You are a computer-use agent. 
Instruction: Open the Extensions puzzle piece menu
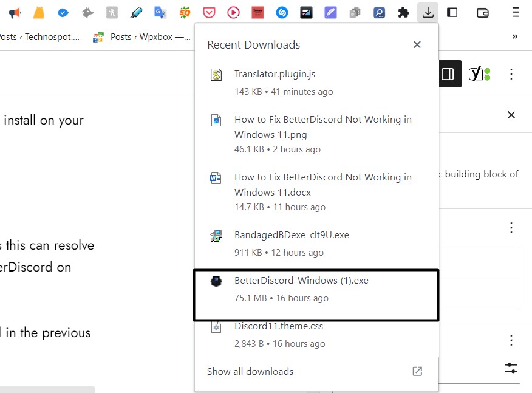pyautogui.click(x=403, y=12)
